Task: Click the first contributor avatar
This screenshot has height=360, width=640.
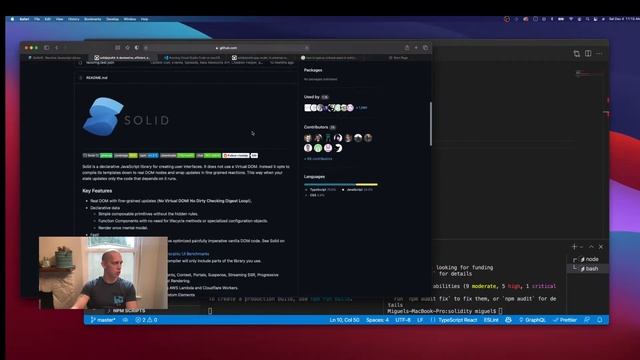Action: point(308,138)
